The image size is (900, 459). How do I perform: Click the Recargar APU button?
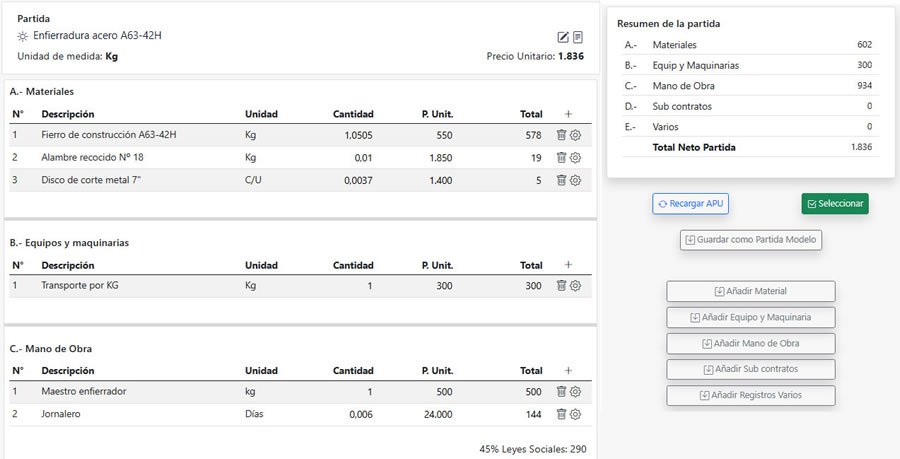690,204
